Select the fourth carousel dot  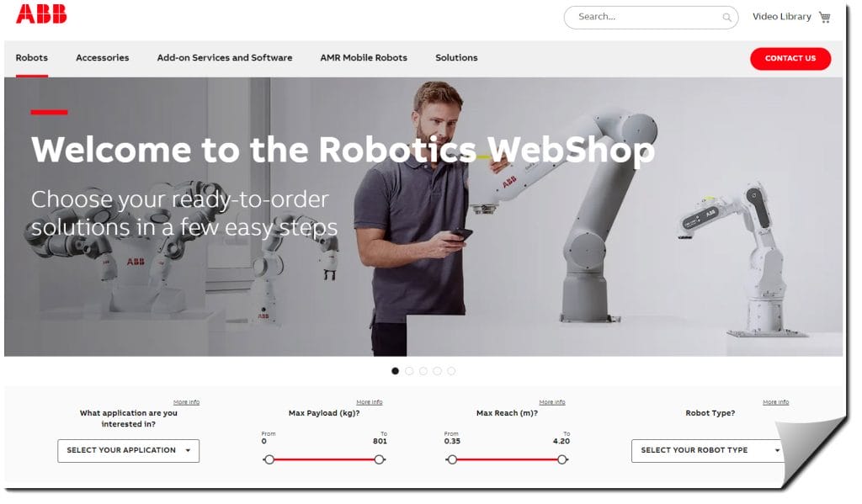pyautogui.click(x=437, y=371)
